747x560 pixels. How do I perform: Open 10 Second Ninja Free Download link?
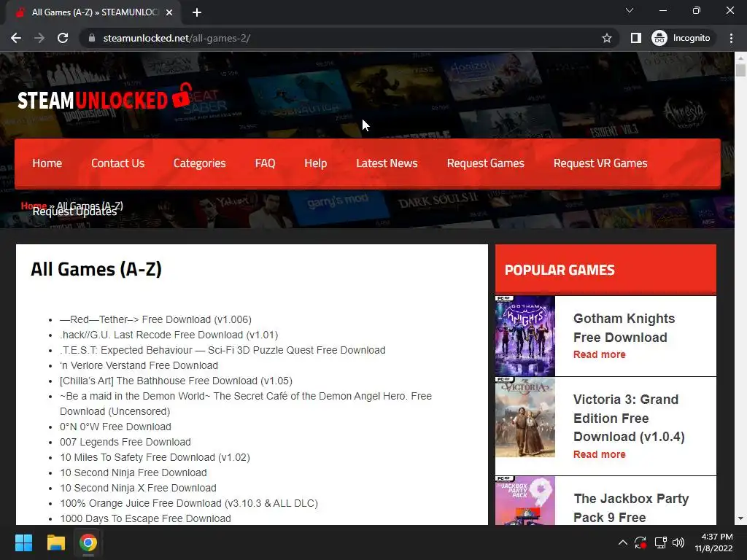tap(133, 472)
